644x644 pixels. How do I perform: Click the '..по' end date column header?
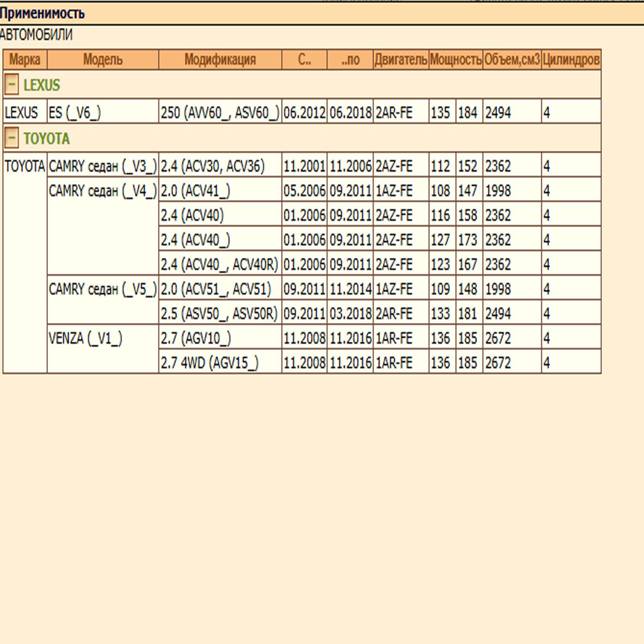(350, 60)
